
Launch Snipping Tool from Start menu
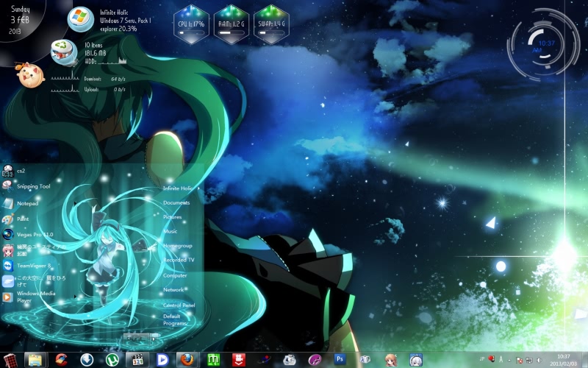[26, 186]
